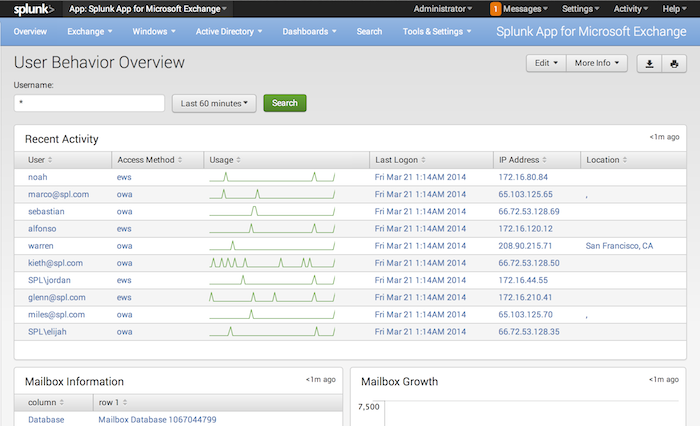Click Mailbox Database 1067044799 value

point(157,419)
